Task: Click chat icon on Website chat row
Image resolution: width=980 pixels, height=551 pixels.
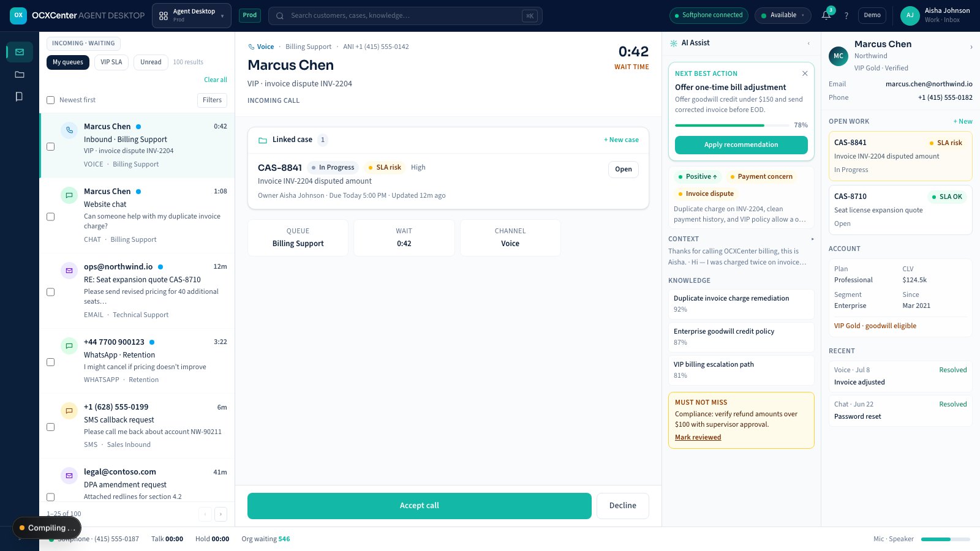Action: tap(69, 195)
